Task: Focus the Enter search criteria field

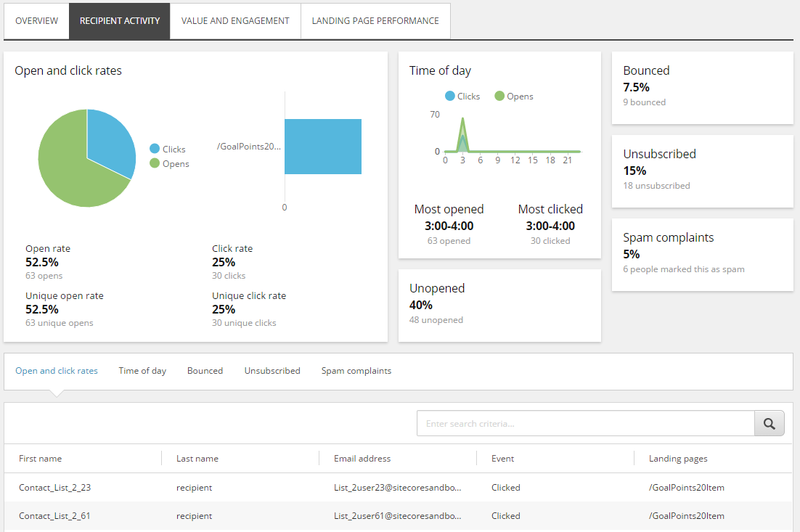Action: click(586, 423)
